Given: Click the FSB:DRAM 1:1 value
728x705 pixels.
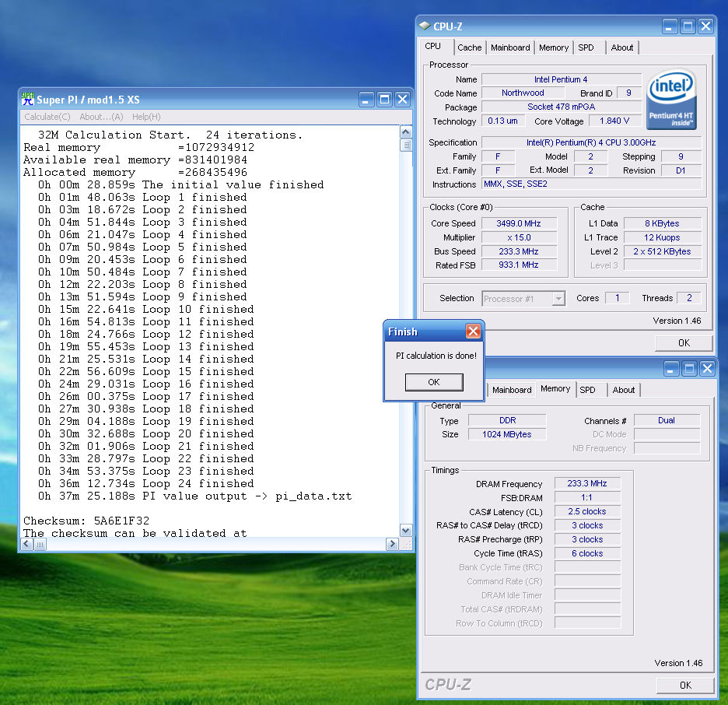Looking at the screenshot, I should tap(587, 497).
